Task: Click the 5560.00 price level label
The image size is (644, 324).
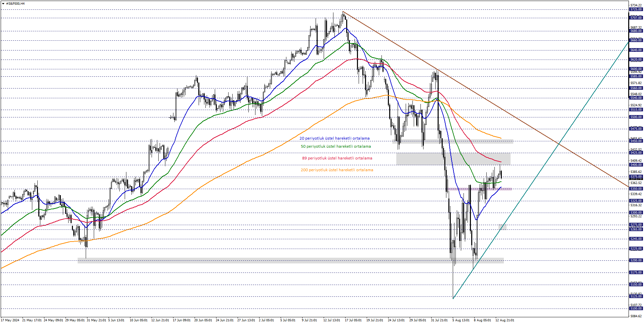Action: [x=636, y=88]
